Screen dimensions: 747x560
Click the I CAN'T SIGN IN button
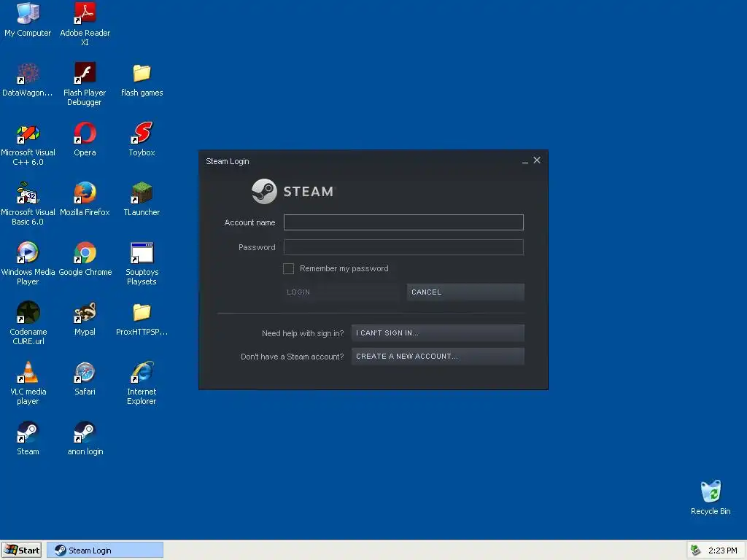(438, 332)
